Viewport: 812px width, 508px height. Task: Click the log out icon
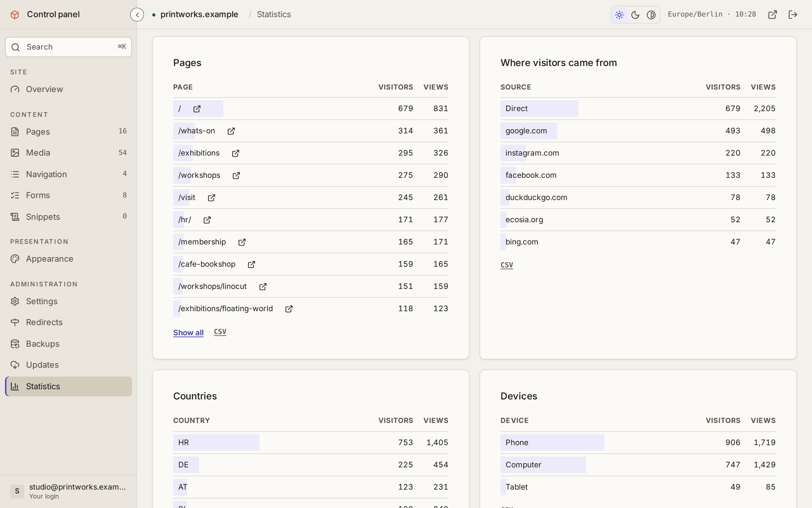tap(793, 15)
